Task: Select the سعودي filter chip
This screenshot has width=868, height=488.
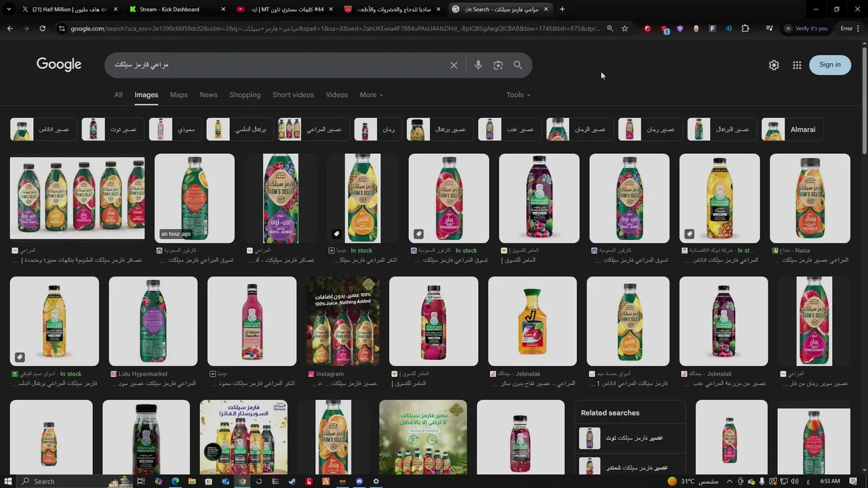Action: 174,129
